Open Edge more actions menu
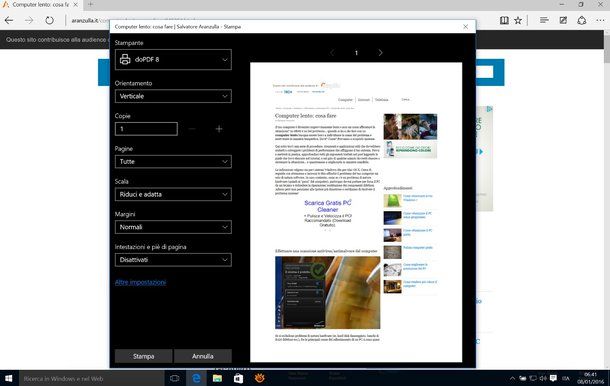 click(x=600, y=20)
